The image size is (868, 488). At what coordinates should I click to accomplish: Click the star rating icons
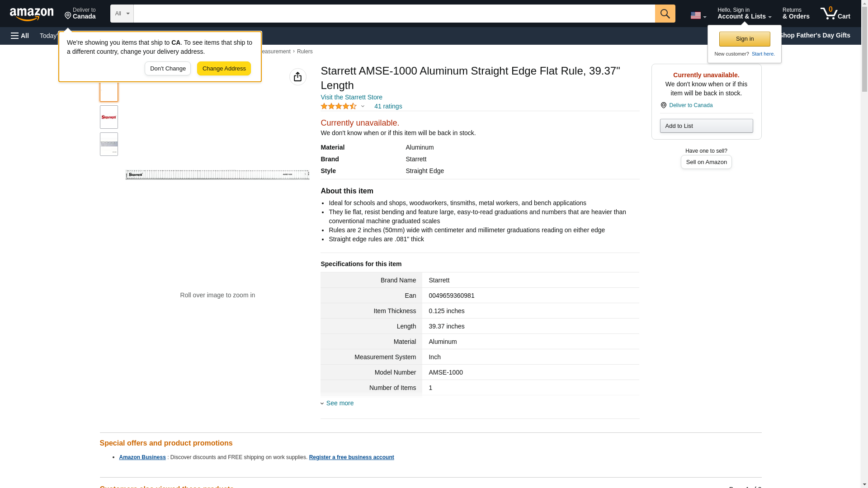tap(339, 106)
